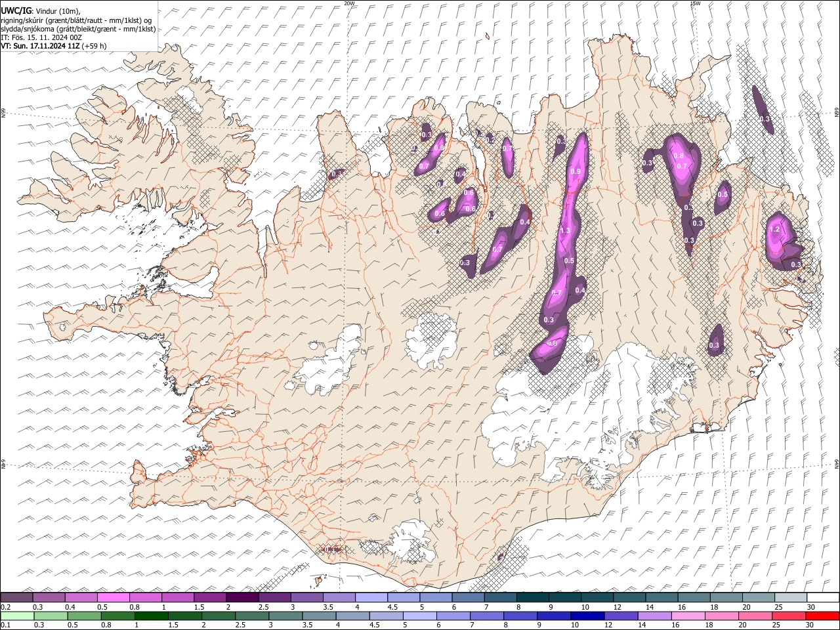
Task: Pick the lower legend swatch between 0.5 and 0.8
Action: (x=85, y=616)
